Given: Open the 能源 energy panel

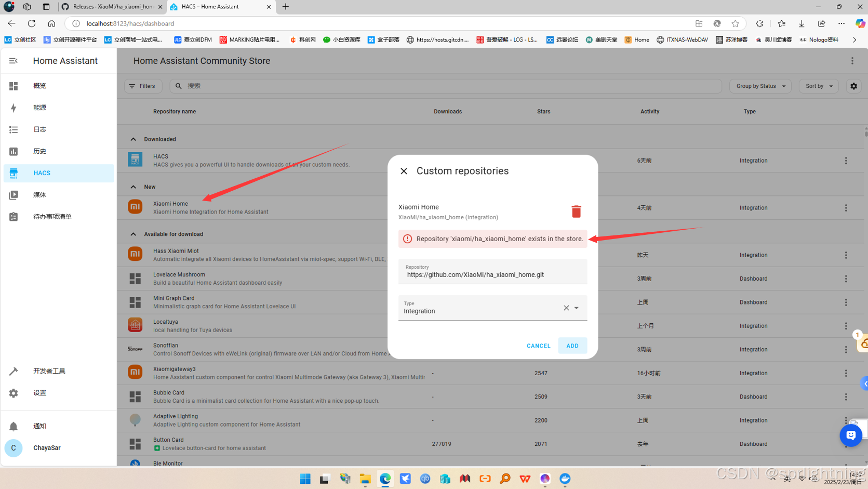Looking at the screenshot, I should coord(59,108).
